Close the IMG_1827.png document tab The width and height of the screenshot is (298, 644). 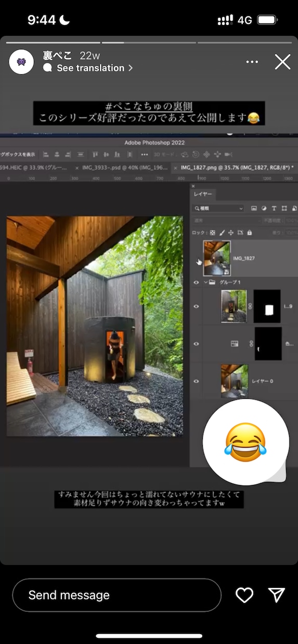(175, 168)
